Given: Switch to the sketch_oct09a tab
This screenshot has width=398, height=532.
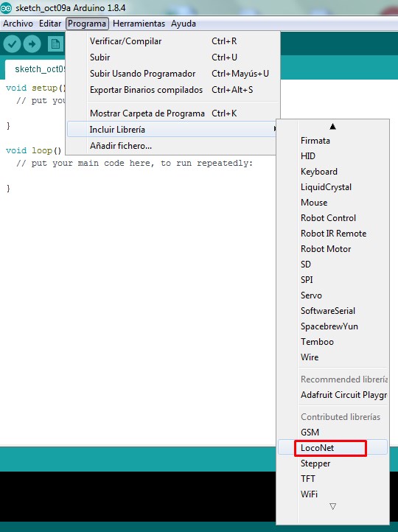Looking at the screenshot, I should [35, 69].
